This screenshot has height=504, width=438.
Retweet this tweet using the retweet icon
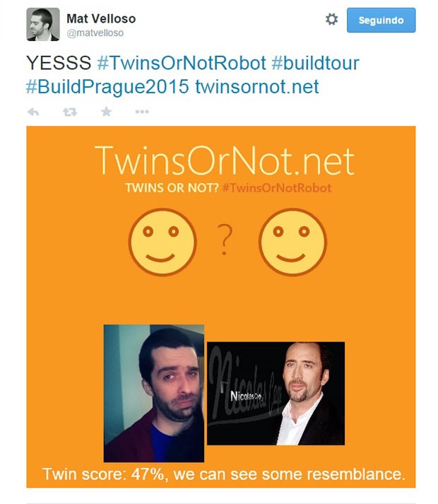[70, 112]
